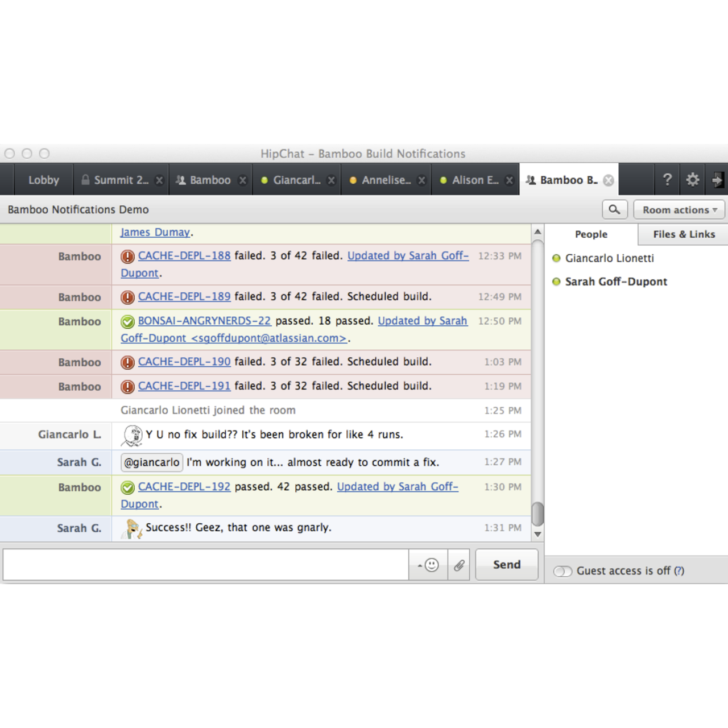Close the Alison E chat tab
The width and height of the screenshot is (728, 728).
coord(510,180)
